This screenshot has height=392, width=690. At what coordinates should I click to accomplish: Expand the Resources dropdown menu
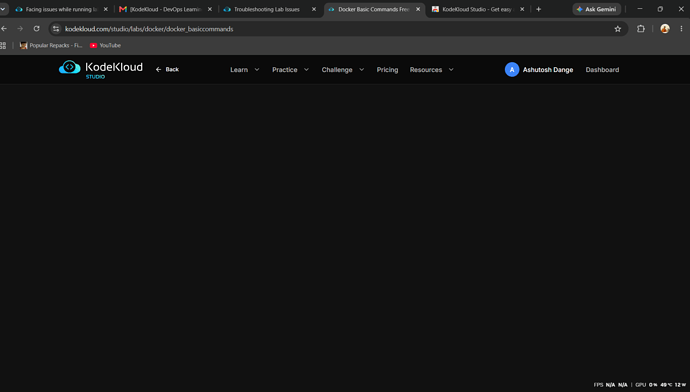click(432, 70)
